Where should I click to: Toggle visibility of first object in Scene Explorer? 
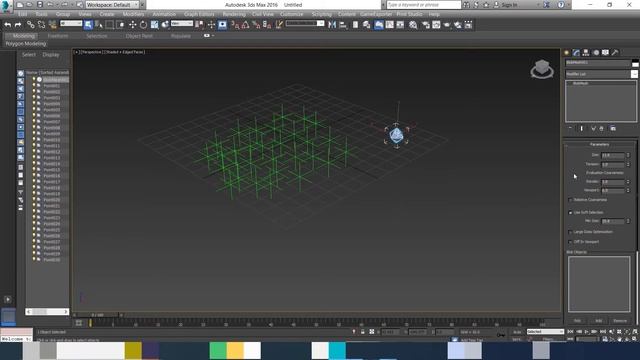34,80
